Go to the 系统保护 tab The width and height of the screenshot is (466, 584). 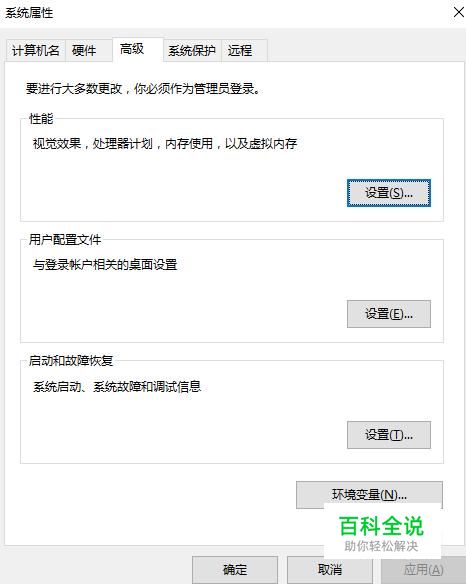pyautogui.click(x=192, y=50)
